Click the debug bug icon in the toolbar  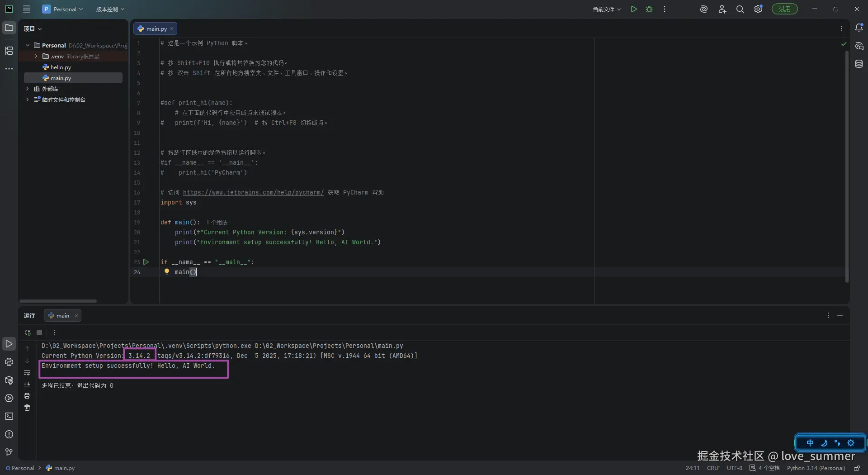pos(649,9)
